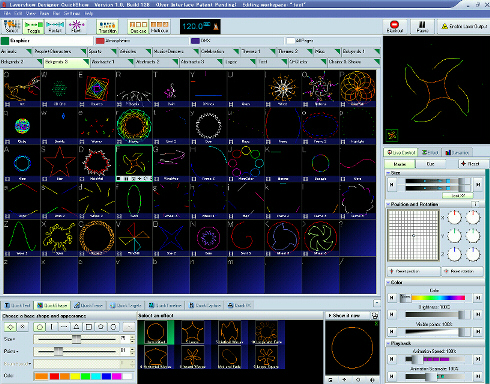
Task: Switch to the Graphics workspace tab
Action: point(47,41)
